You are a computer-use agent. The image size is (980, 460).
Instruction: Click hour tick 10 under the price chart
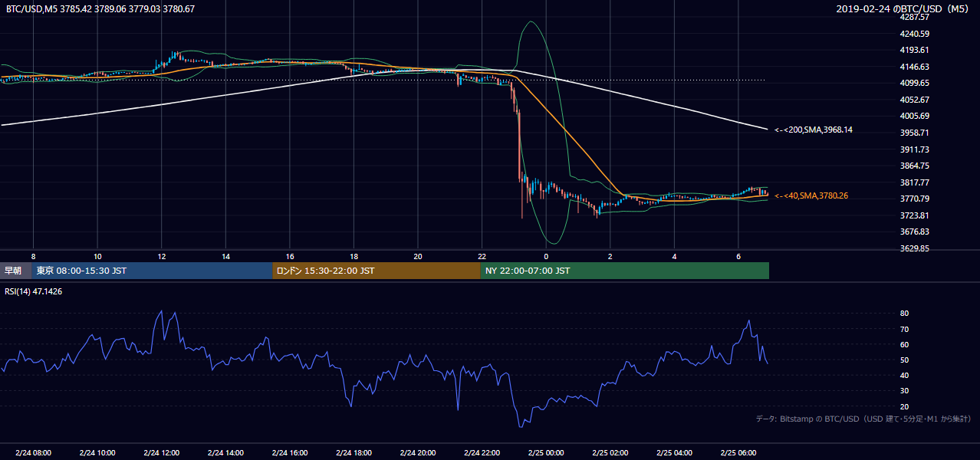[x=97, y=256]
